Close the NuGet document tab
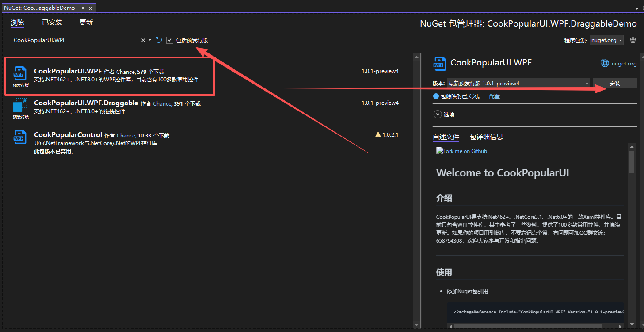 tap(91, 8)
